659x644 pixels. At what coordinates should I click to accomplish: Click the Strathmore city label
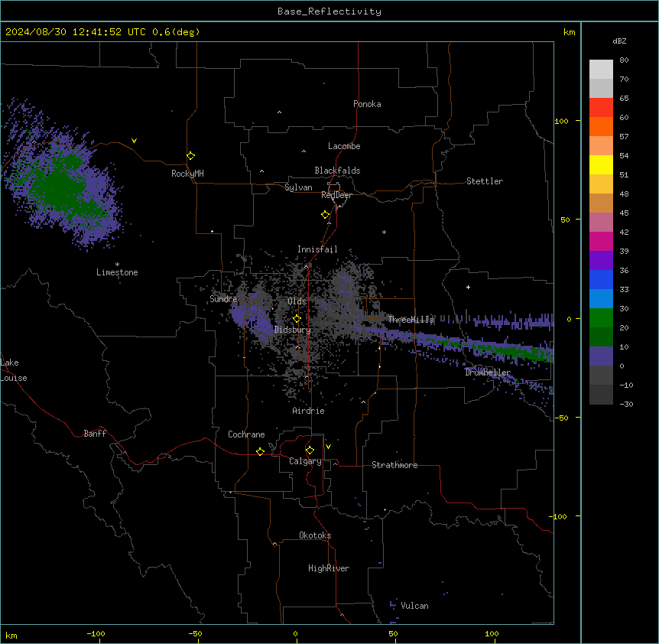[394, 465]
